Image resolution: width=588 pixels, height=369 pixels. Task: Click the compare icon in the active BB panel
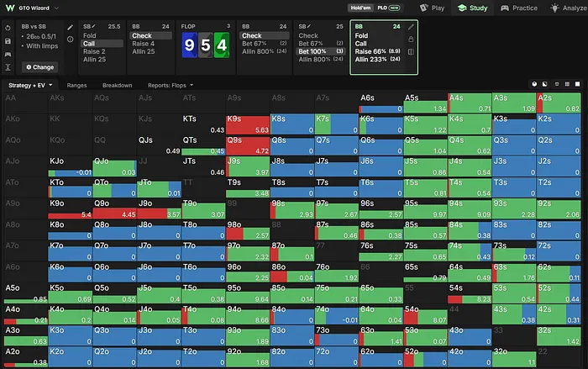click(411, 52)
